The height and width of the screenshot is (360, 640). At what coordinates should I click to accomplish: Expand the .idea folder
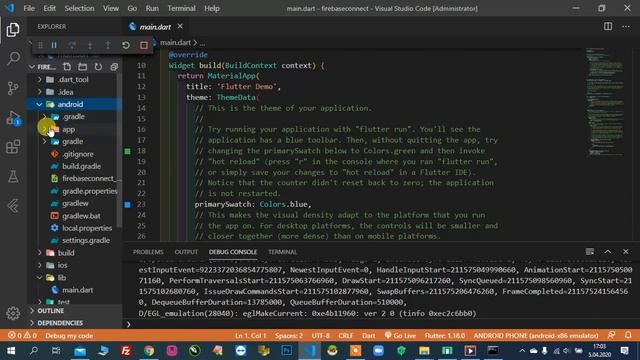[40, 92]
